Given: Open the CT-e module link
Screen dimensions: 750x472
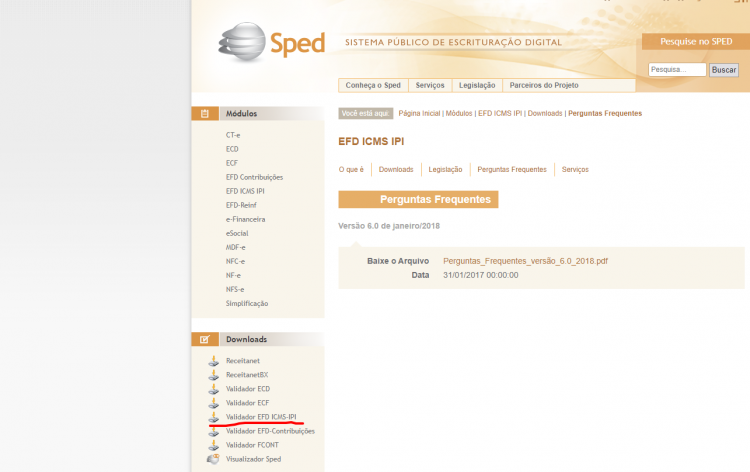Looking at the screenshot, I should point(233,135).
